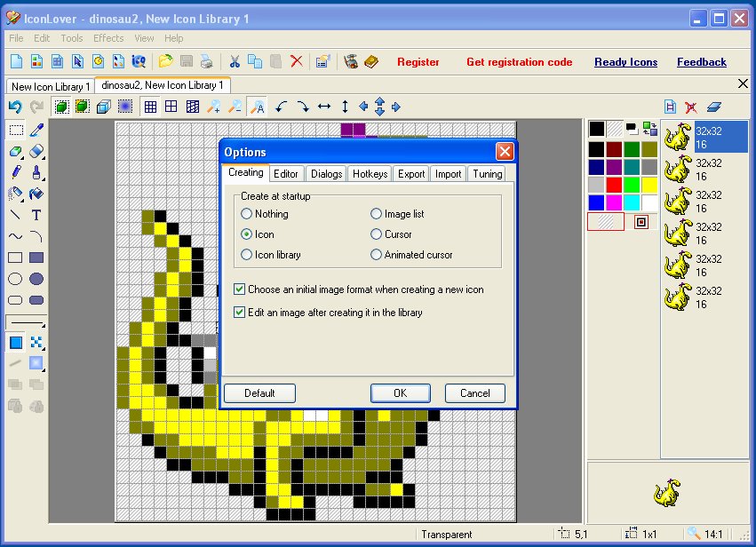Switch to New Icon Library 1 tab
This screenshot has width=756, height=547.
click(50, 87)
